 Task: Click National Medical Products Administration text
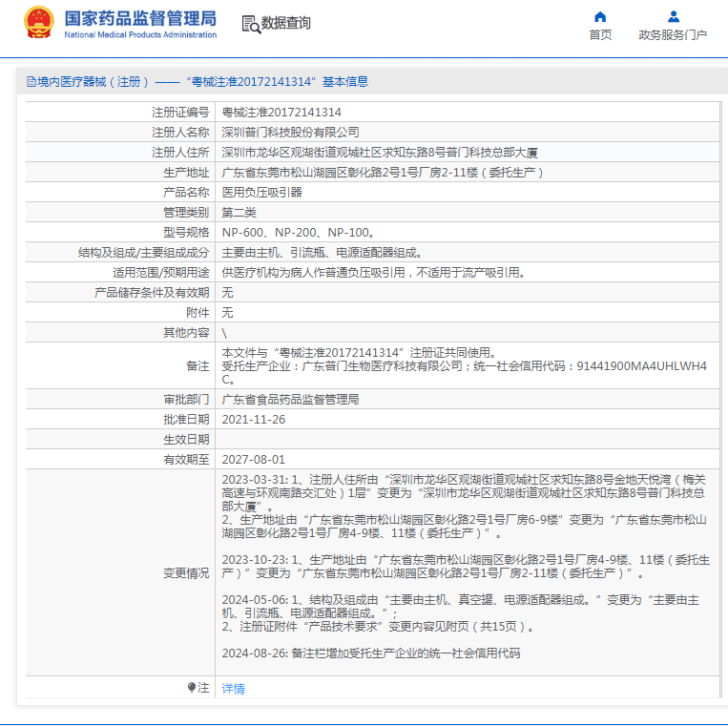(140, 34)
